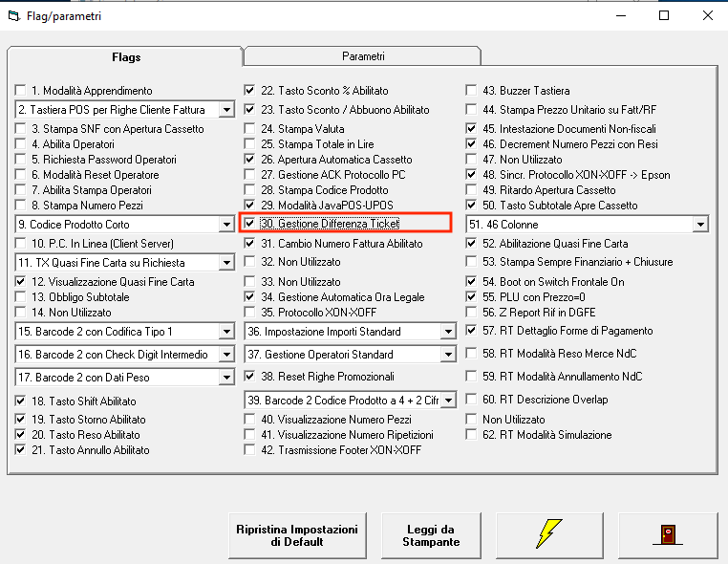728x564 pixels.
Task: Check 53. Stampa Sempre Finanziario + Chiusure
Action: tap(471, 262)
